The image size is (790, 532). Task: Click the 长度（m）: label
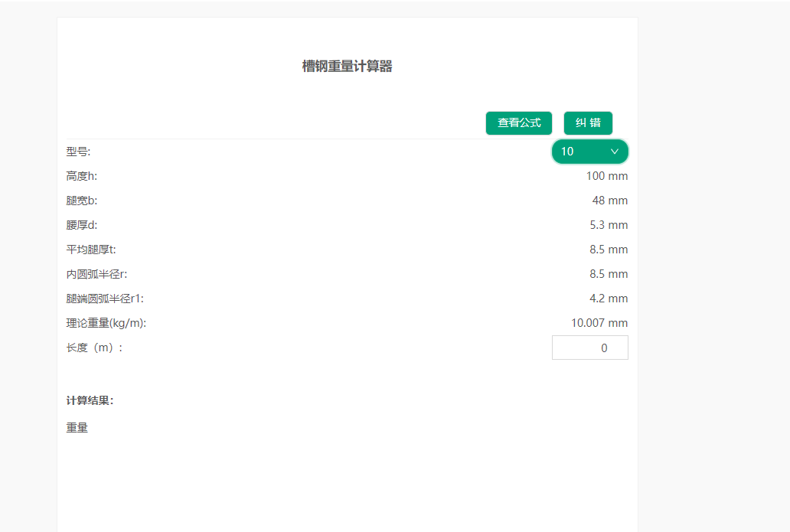coord(94,348)
